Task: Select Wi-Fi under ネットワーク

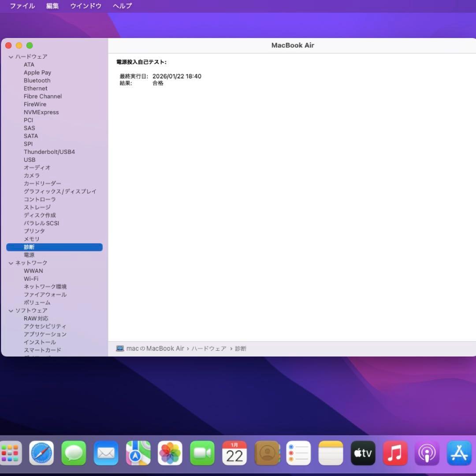Action: [31, 279]
